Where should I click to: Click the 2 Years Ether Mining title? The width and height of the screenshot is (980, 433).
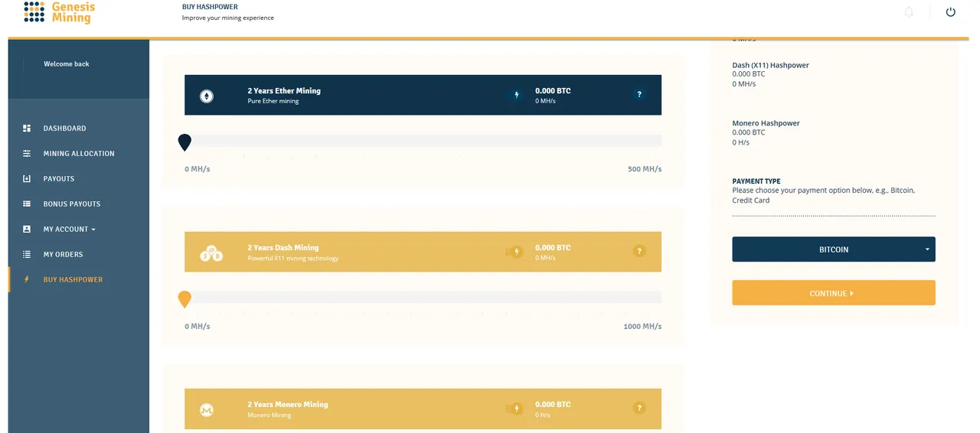pyautogui.click(x=284, y=91)
